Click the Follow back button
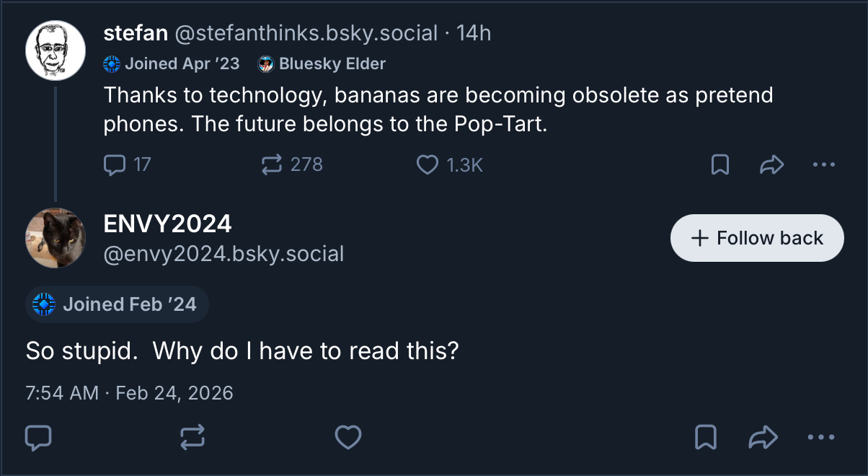Image resolution: width=868 pixels, height=476 pixels. click(757, 238)
